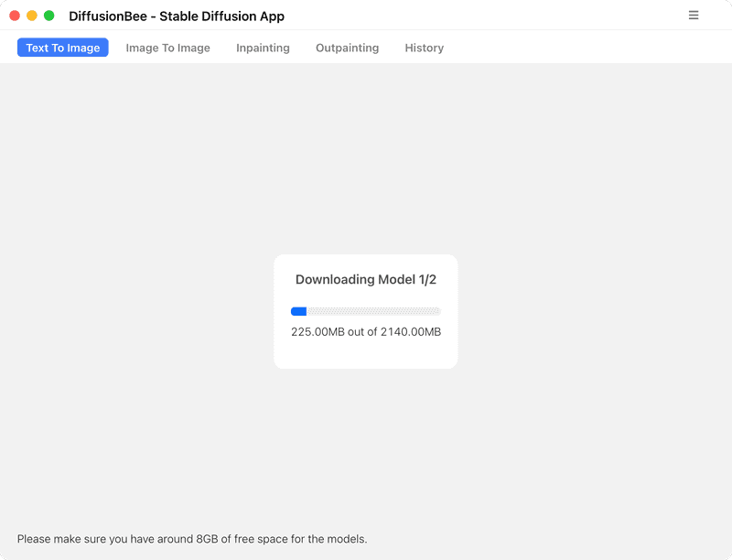Minimize the window with the yellow button
Viewport: 732px width, 560px height.
(x=32, y=16)
